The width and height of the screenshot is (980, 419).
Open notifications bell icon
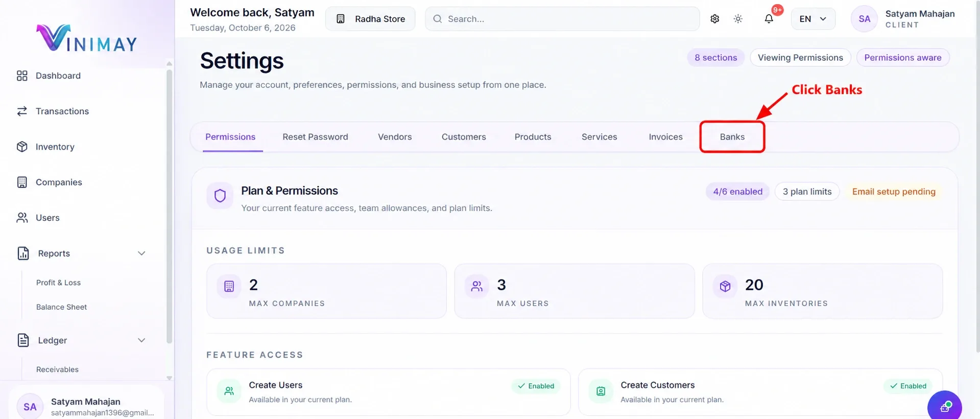pyautogui.click(x=769, y=19)
